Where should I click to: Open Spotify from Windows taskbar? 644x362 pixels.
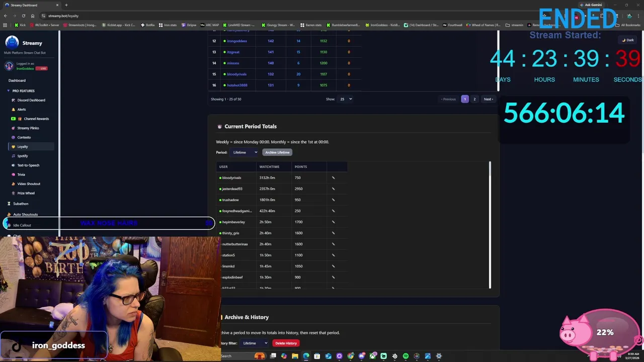pos(406,356)
